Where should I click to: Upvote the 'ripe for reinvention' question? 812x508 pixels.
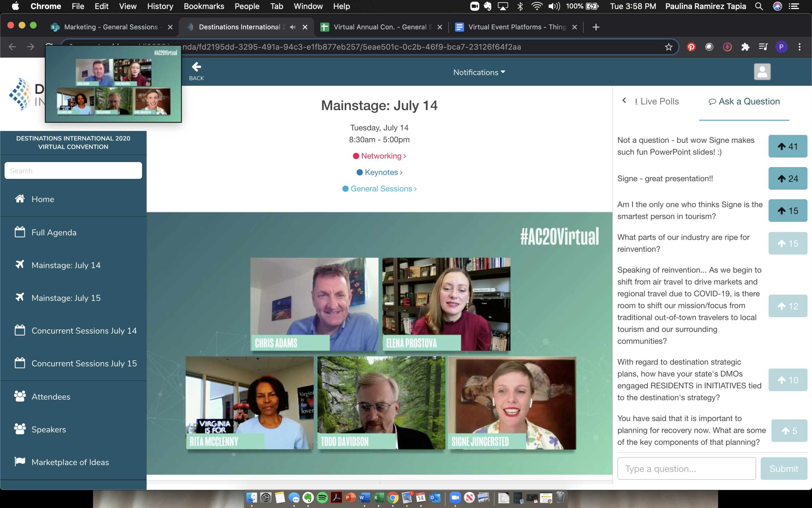[x=788, y=243]
